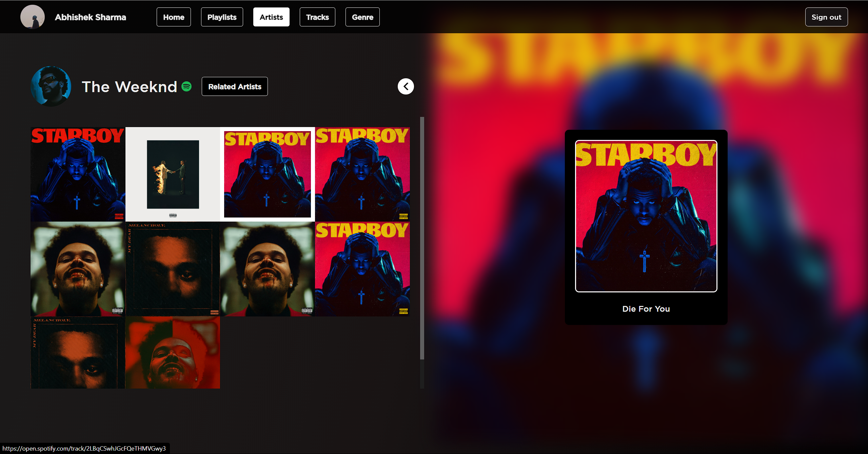
Task: Click the large Starboy artwork in preview card
Action: tap(646, 216)
